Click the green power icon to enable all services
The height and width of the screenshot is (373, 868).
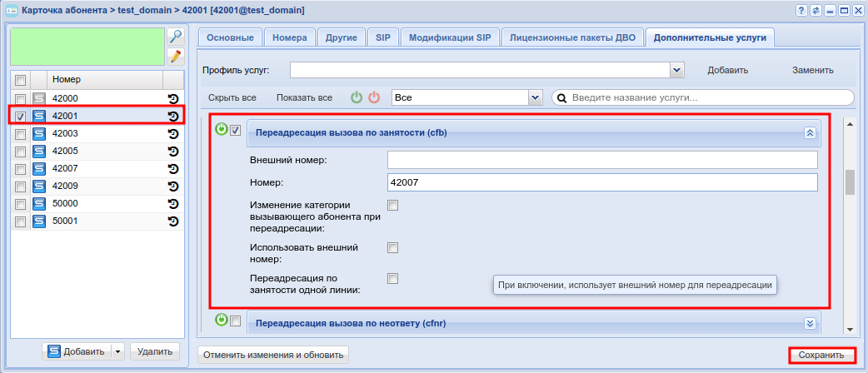(357, 97)
